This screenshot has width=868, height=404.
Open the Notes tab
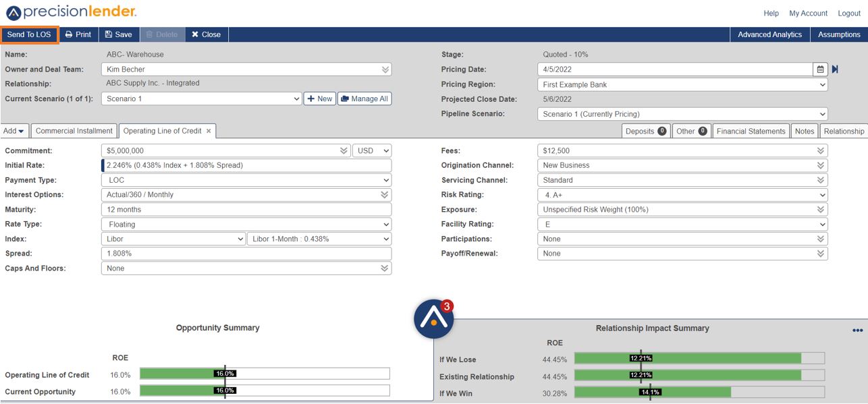(x=805, y=131)
